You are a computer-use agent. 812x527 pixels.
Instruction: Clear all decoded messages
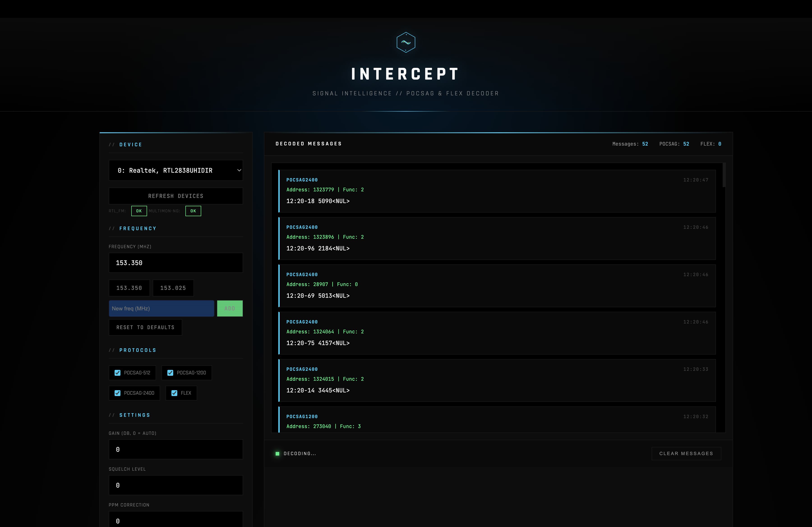[686, 453]
